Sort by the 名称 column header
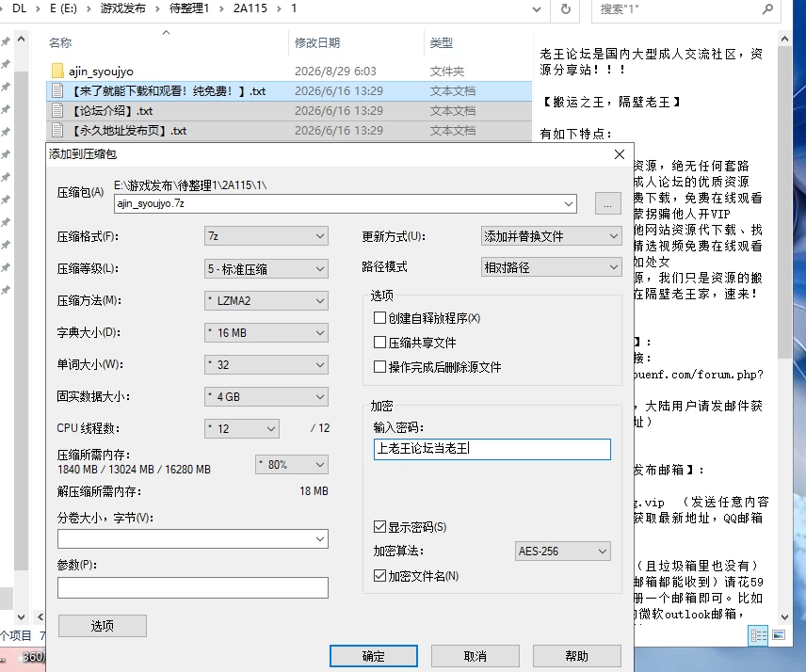 [60, 42]
